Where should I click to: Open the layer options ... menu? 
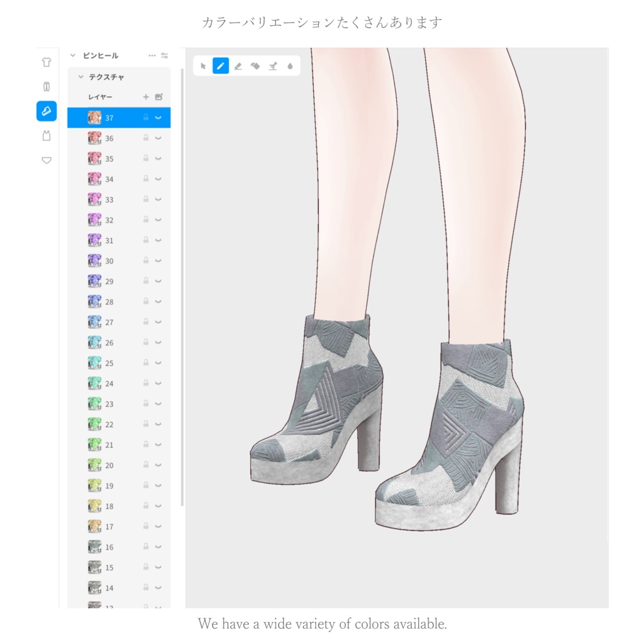[152, 55]
